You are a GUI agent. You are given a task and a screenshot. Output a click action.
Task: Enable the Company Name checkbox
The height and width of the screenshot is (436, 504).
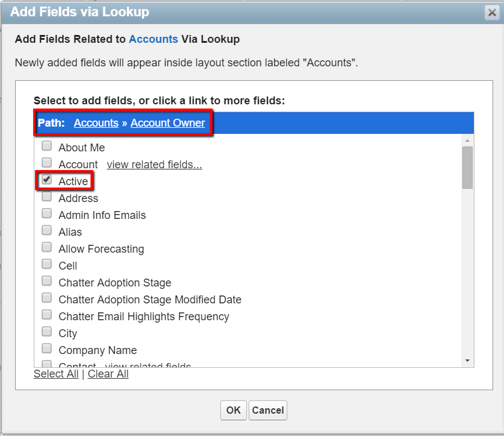click(x=46, y=349)
